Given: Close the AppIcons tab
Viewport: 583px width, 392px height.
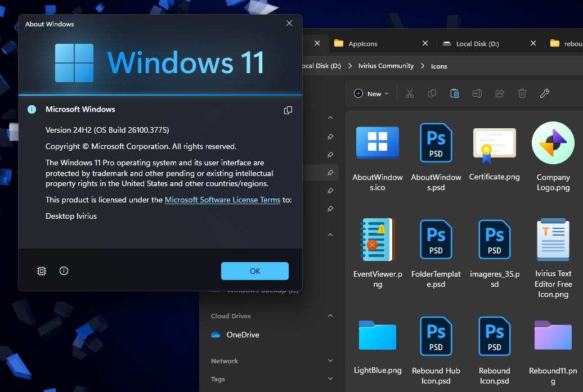Looking at the screenshot, I should (425, 43).
